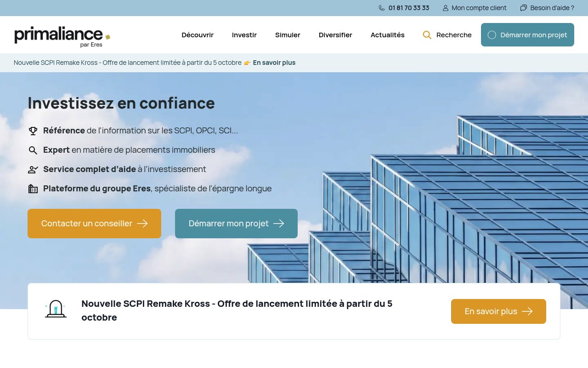
Task: Click Contacter un conseiller button
Action: (94, 224)
